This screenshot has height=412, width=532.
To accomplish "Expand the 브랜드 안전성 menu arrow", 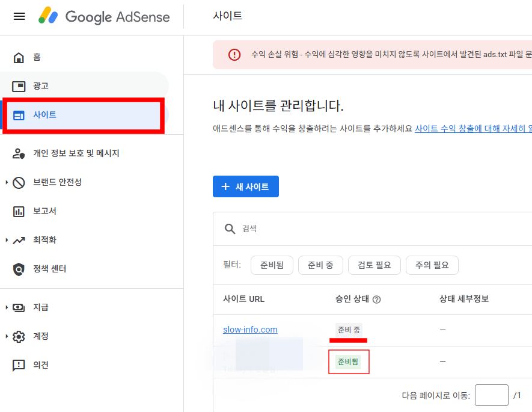I will 7,183.
